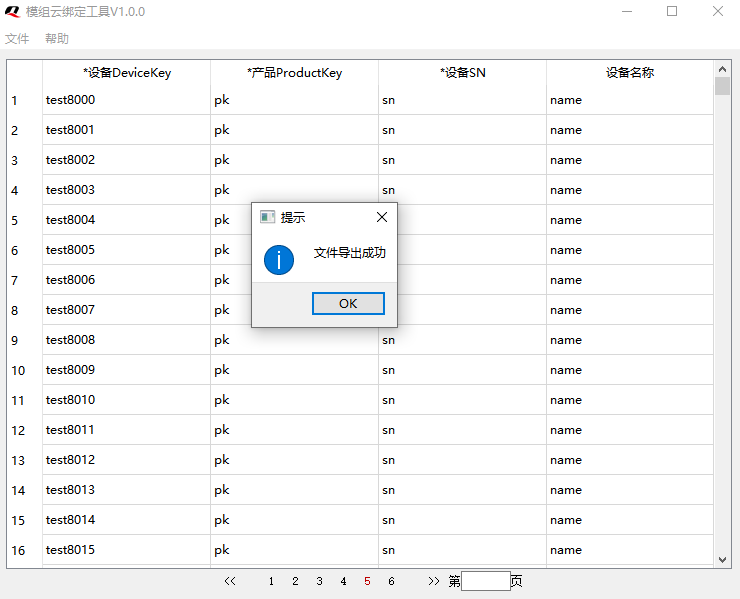
Task: Select the test8007 cell
Action: (126, 310)
